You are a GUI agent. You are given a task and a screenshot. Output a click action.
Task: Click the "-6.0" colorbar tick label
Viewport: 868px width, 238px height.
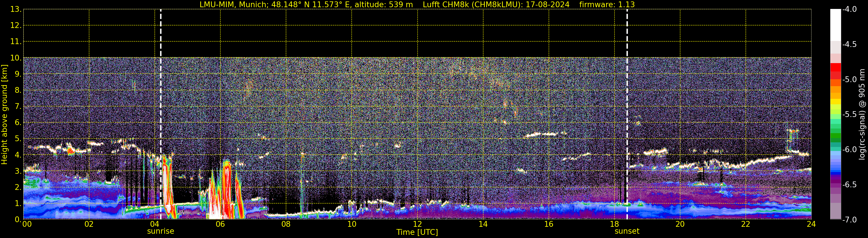[x=849, y=150]
